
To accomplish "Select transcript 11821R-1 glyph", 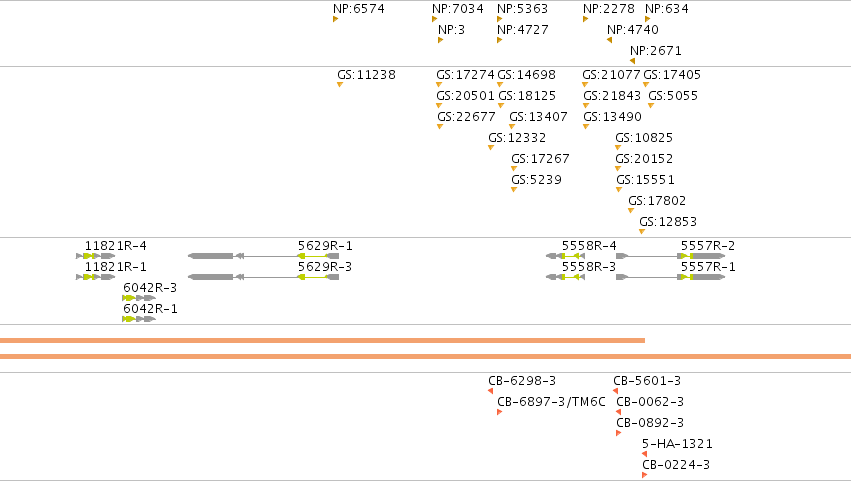I will pyautogui.click(x=96, y=277).
